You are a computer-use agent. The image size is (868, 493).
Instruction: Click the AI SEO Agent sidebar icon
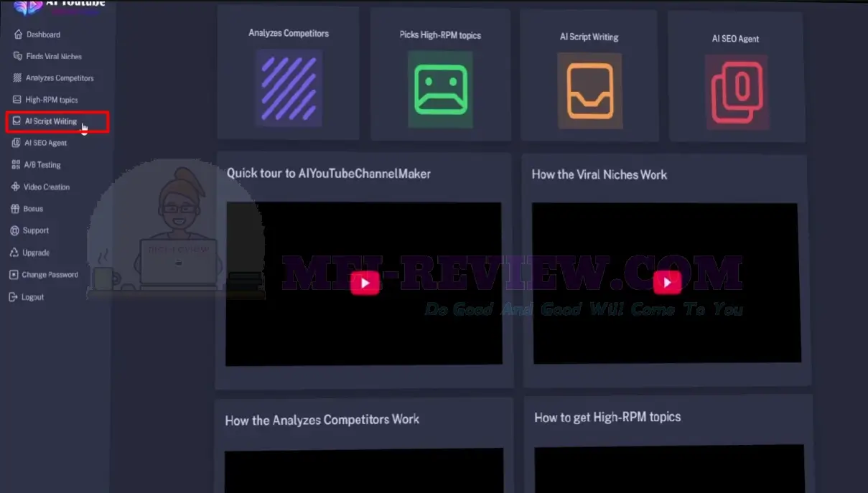point(17,143)
